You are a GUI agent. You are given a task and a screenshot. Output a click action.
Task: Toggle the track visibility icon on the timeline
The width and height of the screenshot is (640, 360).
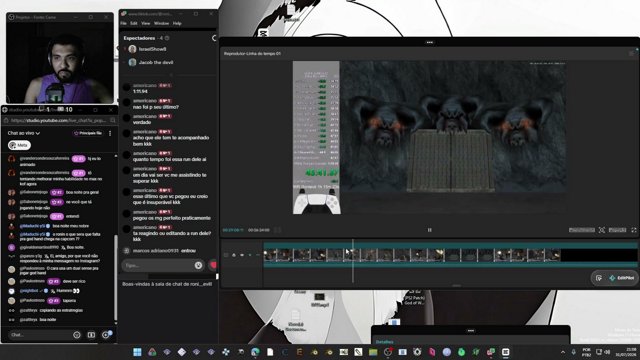pyautogui.click(x=242, y=255)
